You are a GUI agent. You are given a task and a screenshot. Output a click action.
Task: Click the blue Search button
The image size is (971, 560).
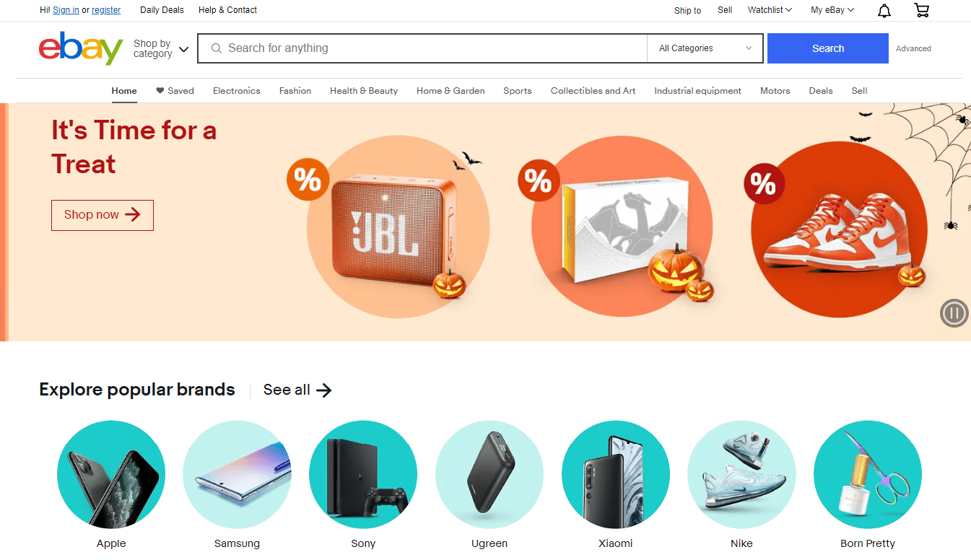tap(827, 48)
